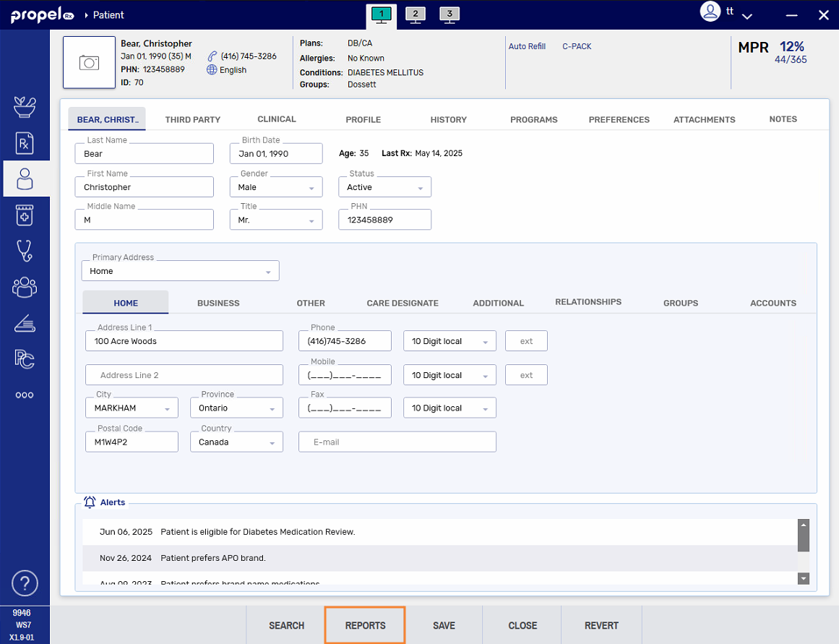This screenshot has height=644, width=839.
Task: Click the ellipsis icon at sidebar bottom
Action: pyautogui.click(x=25, y=394)
